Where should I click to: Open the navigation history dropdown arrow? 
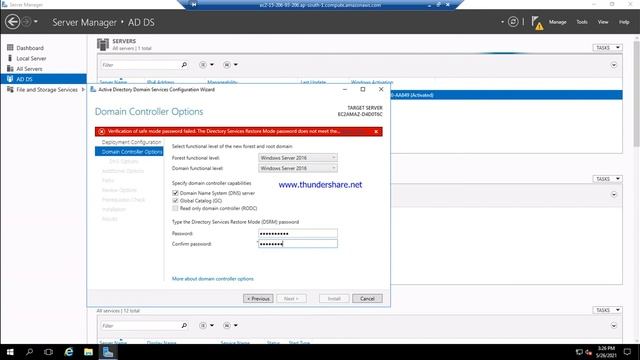click(36, 21)
